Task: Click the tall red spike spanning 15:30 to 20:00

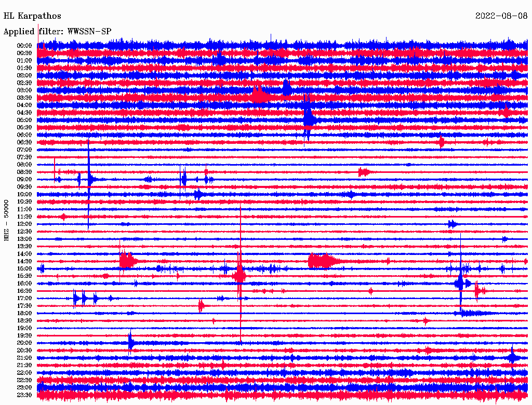Action: [240, 274]
